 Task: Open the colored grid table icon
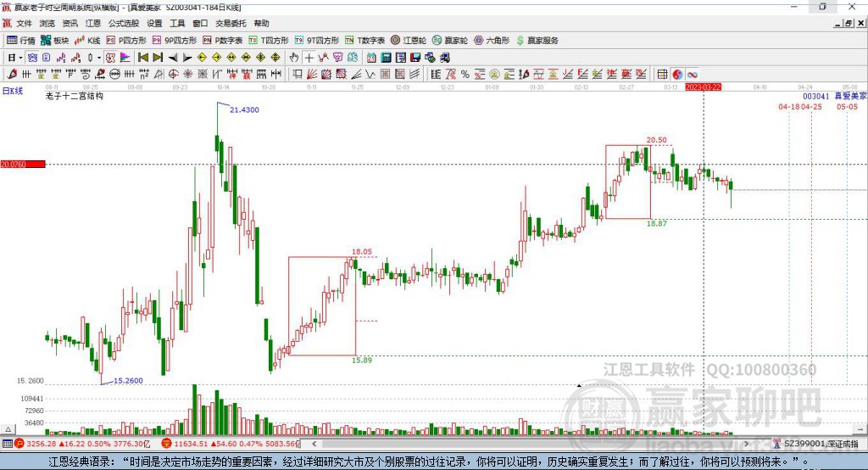(663, 74)
